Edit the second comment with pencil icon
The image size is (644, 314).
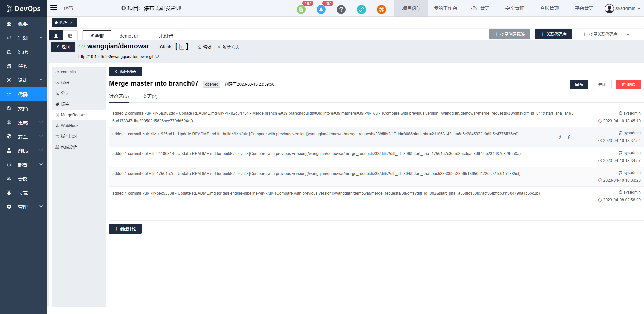(560, 137)
